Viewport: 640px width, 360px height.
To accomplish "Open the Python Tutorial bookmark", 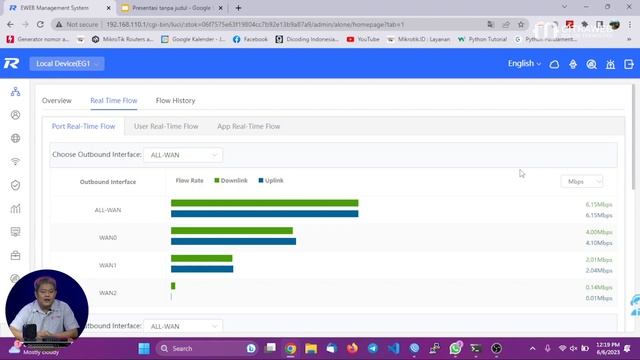I will coord(482,39).
